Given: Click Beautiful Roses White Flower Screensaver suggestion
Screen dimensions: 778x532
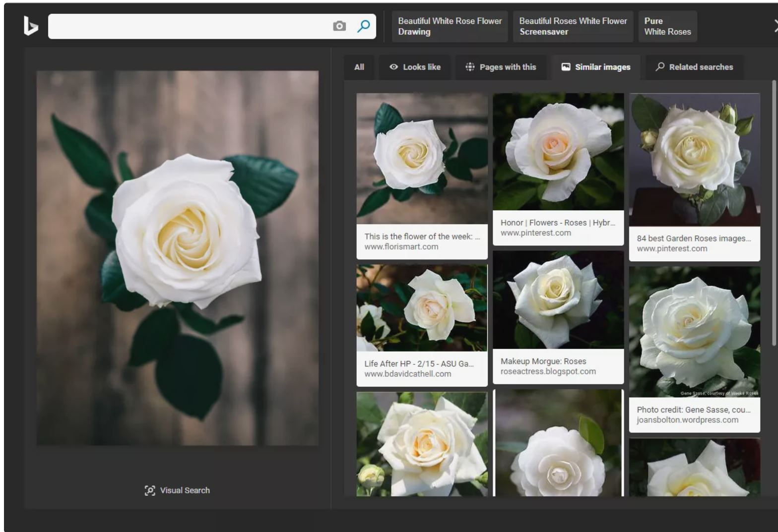Looking at the screenshot, I should click(x=573, y=26).
